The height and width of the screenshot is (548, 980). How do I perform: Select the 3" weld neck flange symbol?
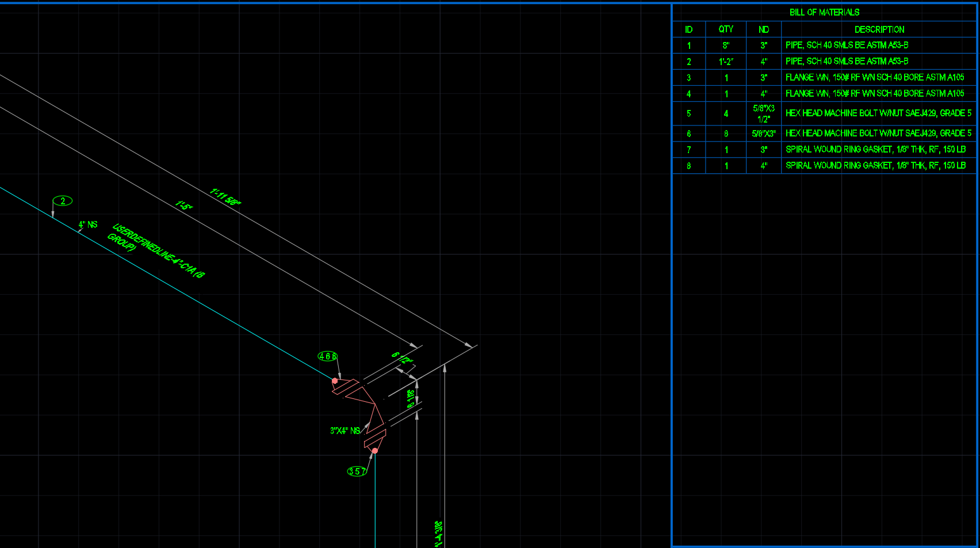point(375,439)
